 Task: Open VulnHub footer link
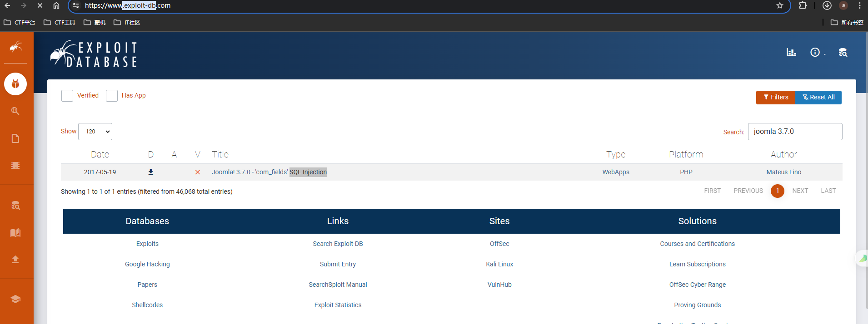[499, 285]
